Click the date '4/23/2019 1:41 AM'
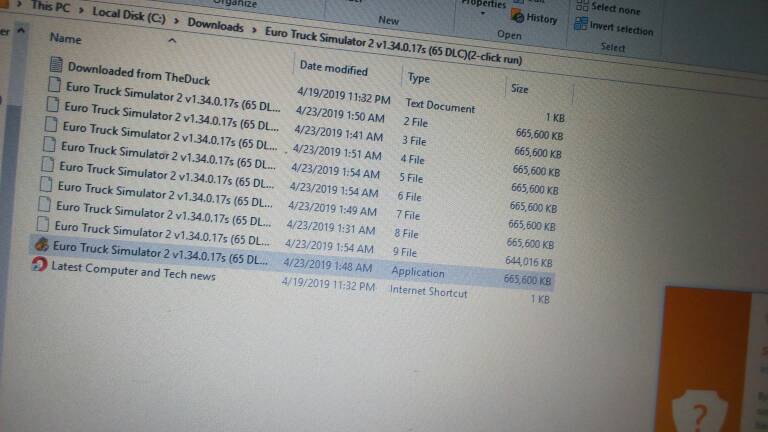Viewport: 768px width, 432px height. point(338,133)
